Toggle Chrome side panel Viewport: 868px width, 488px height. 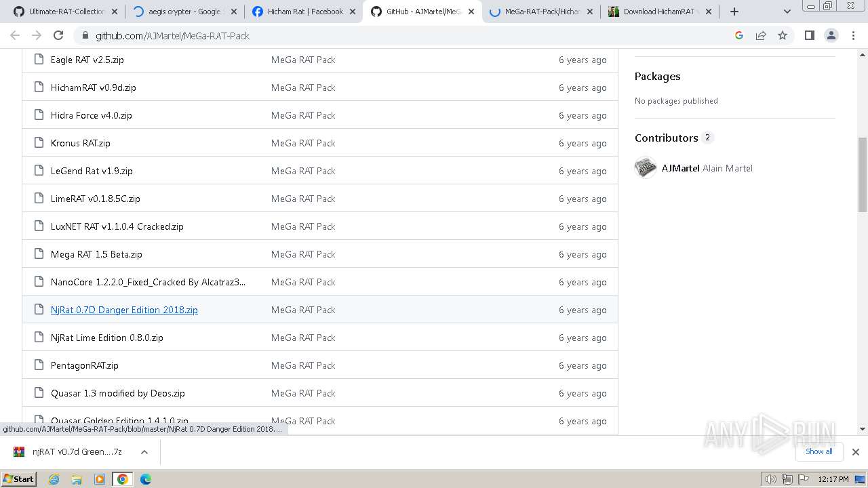pos(809,35)
